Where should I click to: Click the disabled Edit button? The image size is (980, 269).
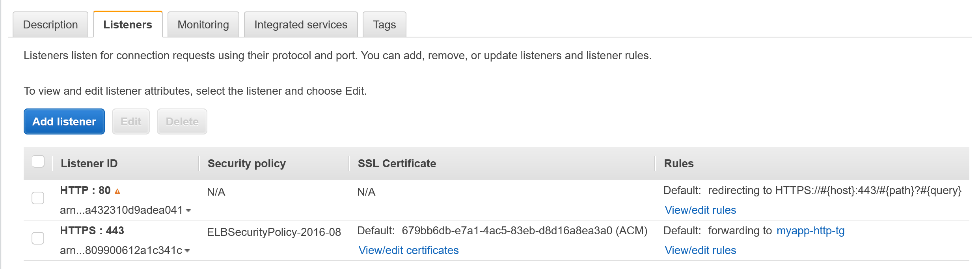[130, 121]
